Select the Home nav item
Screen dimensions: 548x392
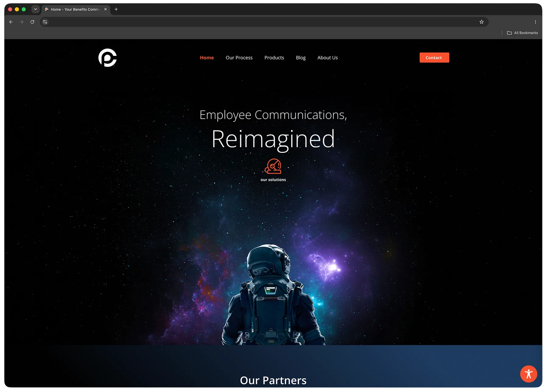click(207, 58)
